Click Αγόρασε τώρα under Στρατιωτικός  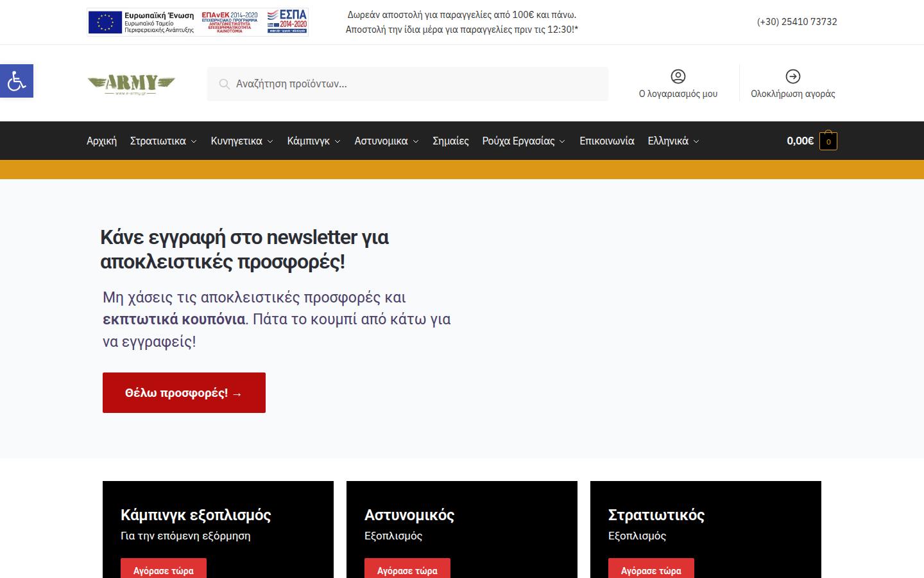pos(651,570)
